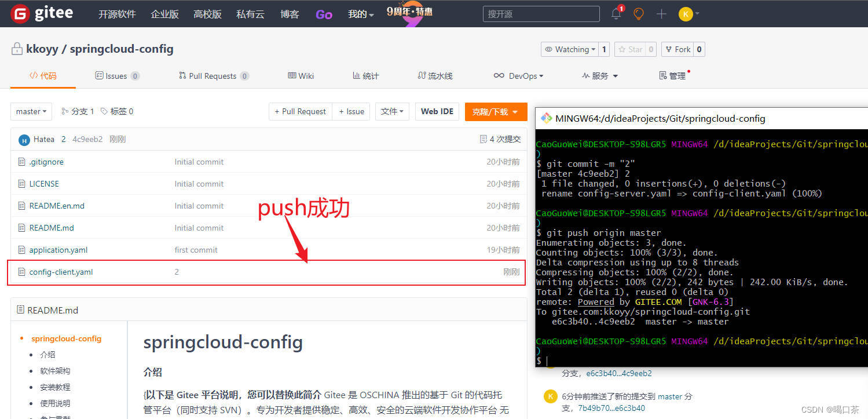The image size is (868, 419).
Task: Click the LICENSE file icon
Action: click(22, 184)
